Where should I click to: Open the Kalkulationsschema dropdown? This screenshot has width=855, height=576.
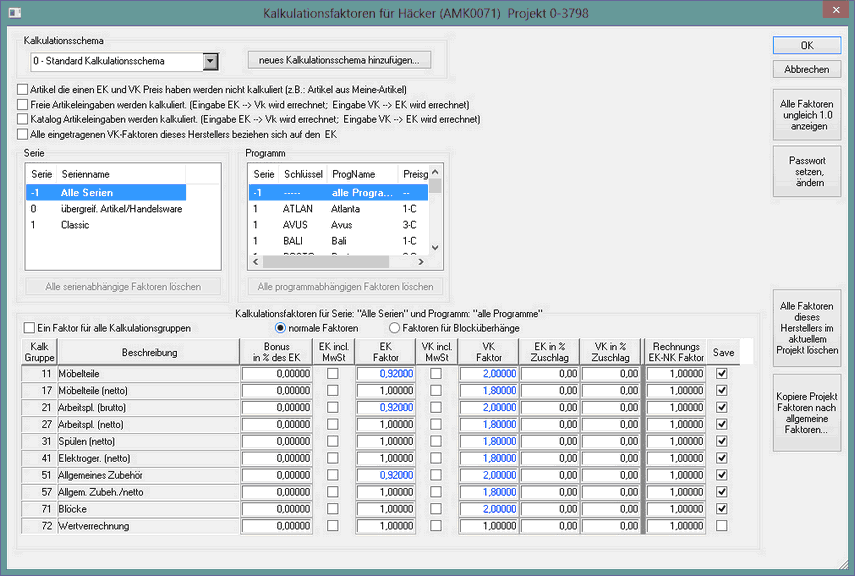(x=210, y=62)
